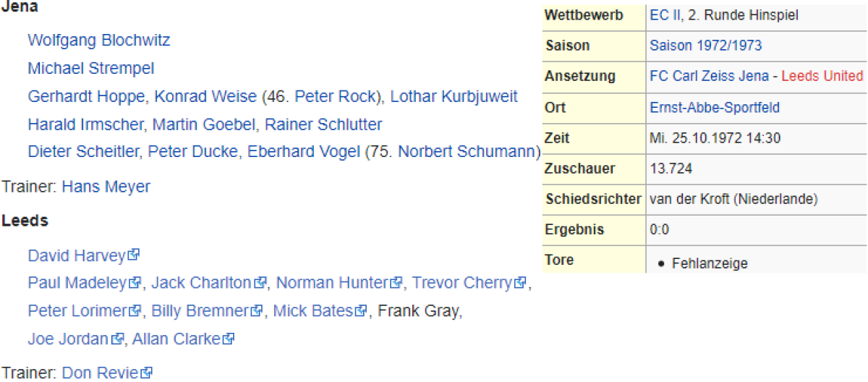Click the red Leeds United link

pos(822,76)
